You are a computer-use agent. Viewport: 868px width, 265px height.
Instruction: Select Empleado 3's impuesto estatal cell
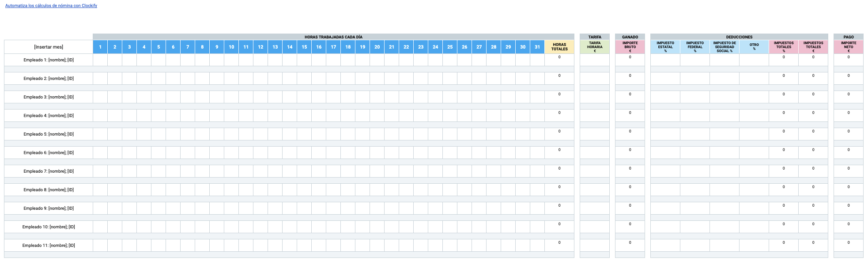coord(665,97)
